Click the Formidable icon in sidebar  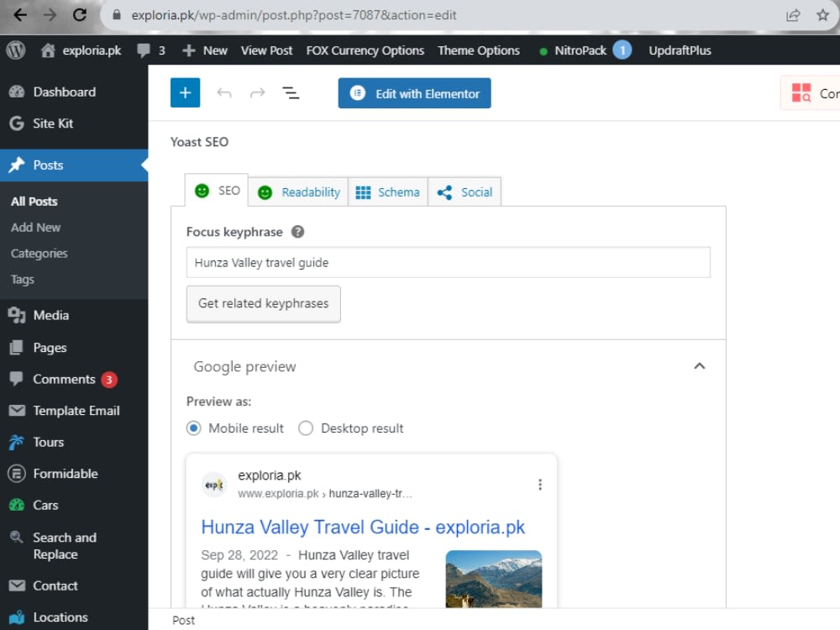point(17,474)
